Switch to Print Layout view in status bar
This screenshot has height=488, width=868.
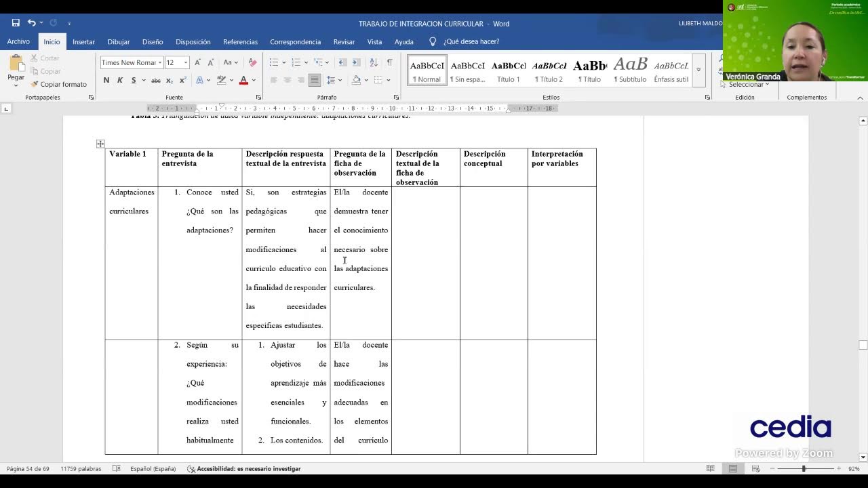pos(733,468)
